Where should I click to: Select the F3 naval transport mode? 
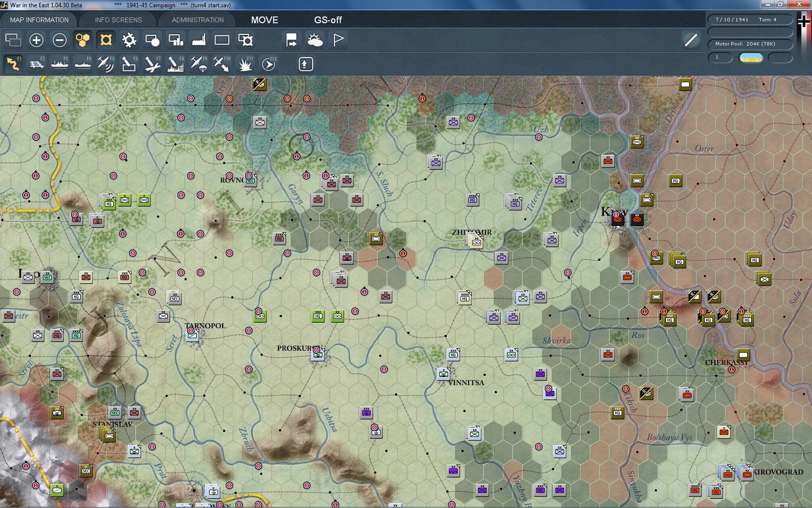tap(59, 64)
